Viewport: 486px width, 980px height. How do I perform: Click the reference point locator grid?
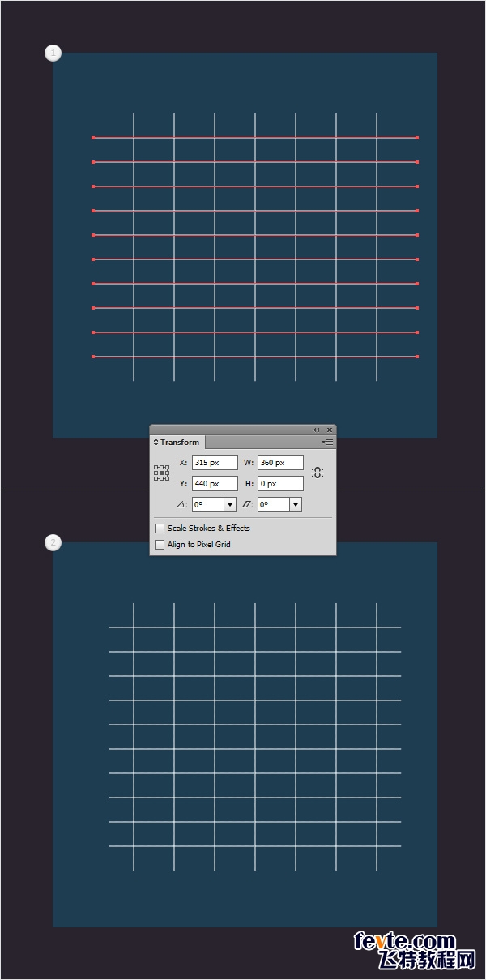[162, 473]
